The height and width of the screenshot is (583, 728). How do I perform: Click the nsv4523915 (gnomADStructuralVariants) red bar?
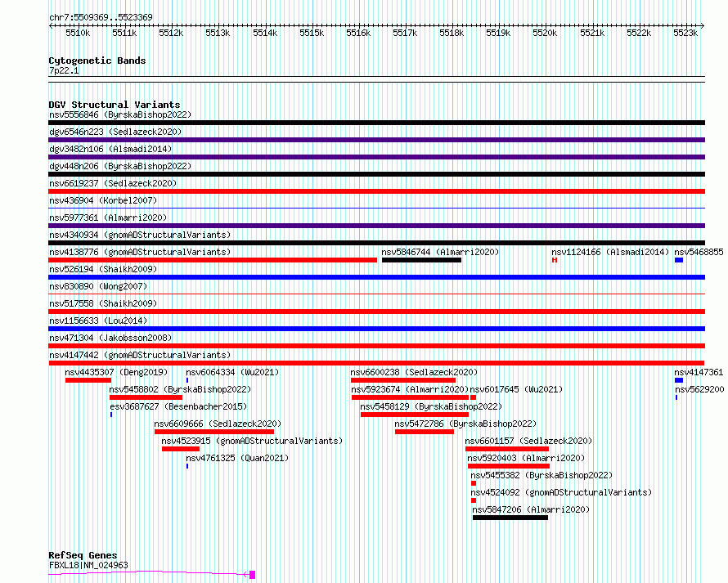click(x=181, y=449)
